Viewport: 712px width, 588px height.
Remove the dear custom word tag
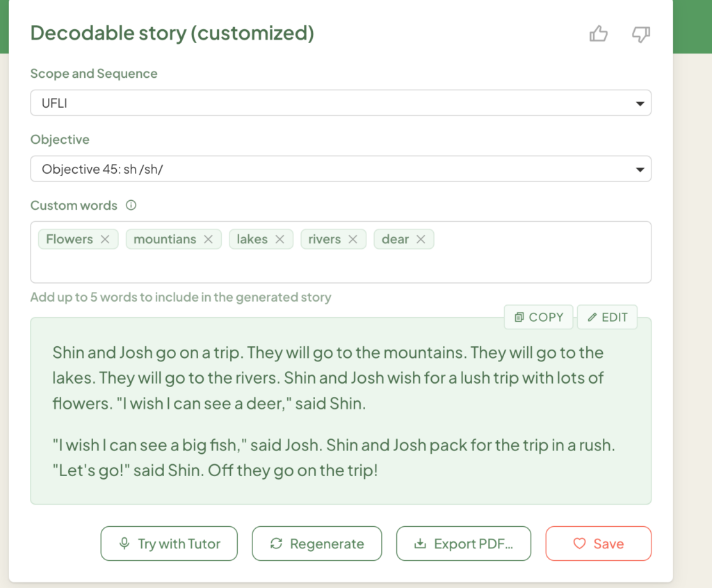tap(421, 239)
